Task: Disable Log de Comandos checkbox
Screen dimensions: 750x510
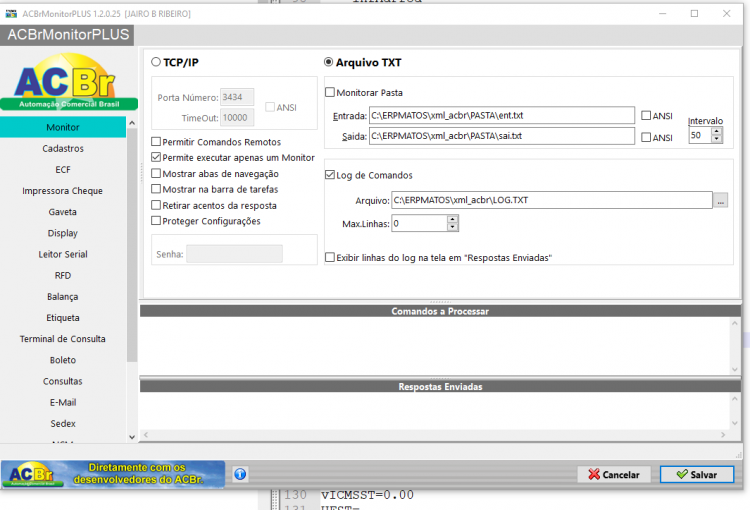Action: 330,175
